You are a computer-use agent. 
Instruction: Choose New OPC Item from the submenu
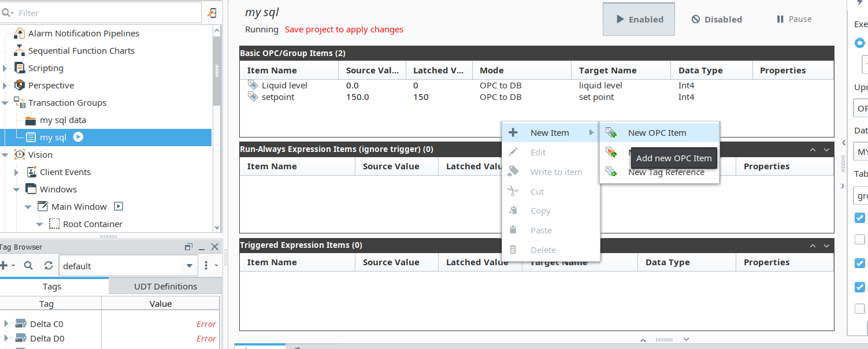click(x=656, y=132)
